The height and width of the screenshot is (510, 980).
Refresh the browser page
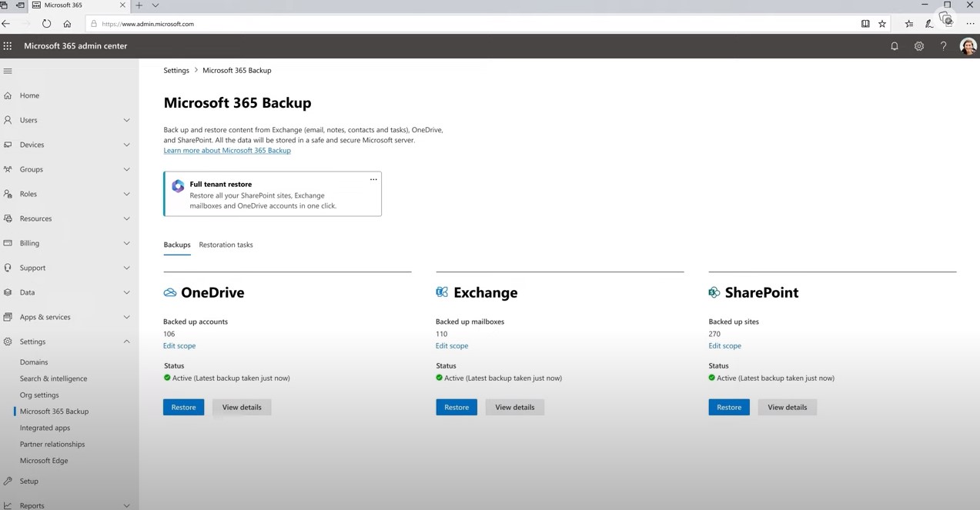tap(47, 24)
